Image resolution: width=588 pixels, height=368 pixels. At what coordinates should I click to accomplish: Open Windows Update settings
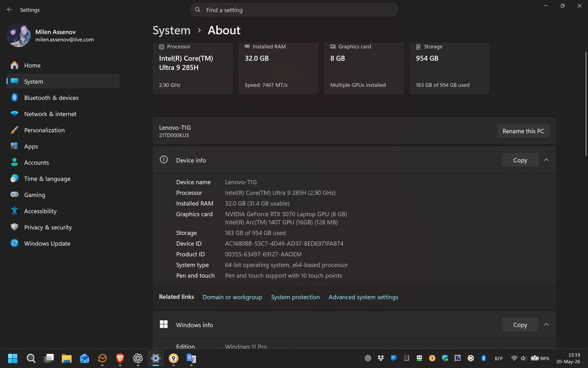pyautogui.click(x=63, y=243)
